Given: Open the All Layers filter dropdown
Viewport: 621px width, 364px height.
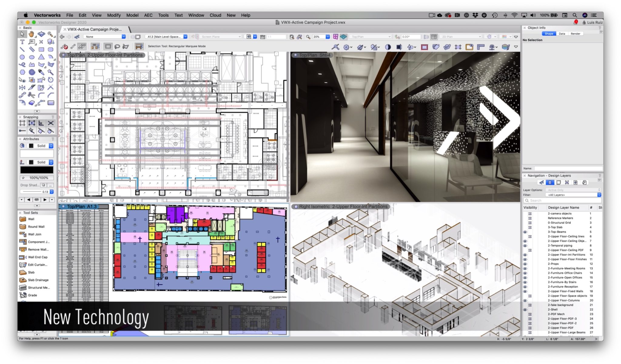Looking at the screenshot, I should point(600,195).
